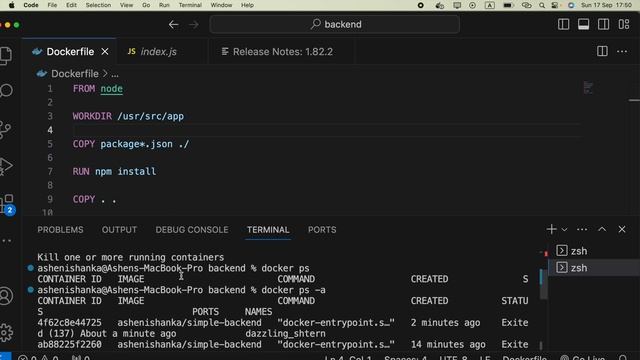Open the Release Notes: 1.82.2 tab
This screenshot has width=640, height=360.
(x=282, y=52)
